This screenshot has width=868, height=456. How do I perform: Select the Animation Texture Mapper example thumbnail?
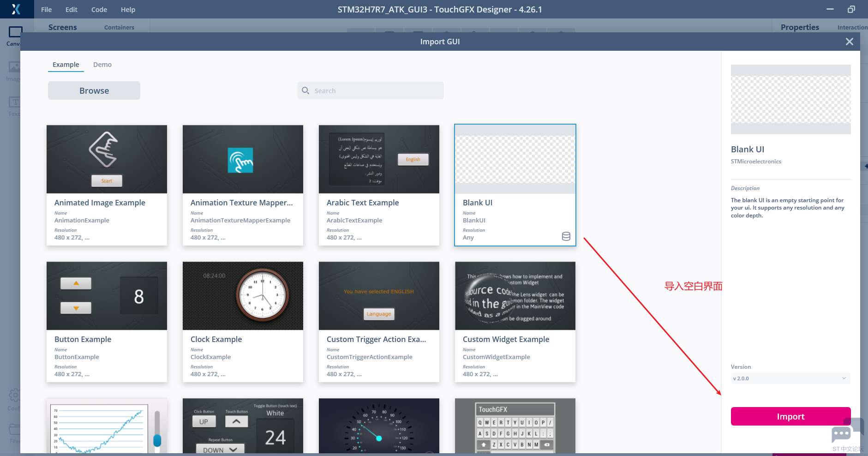(x=243, y=159)
